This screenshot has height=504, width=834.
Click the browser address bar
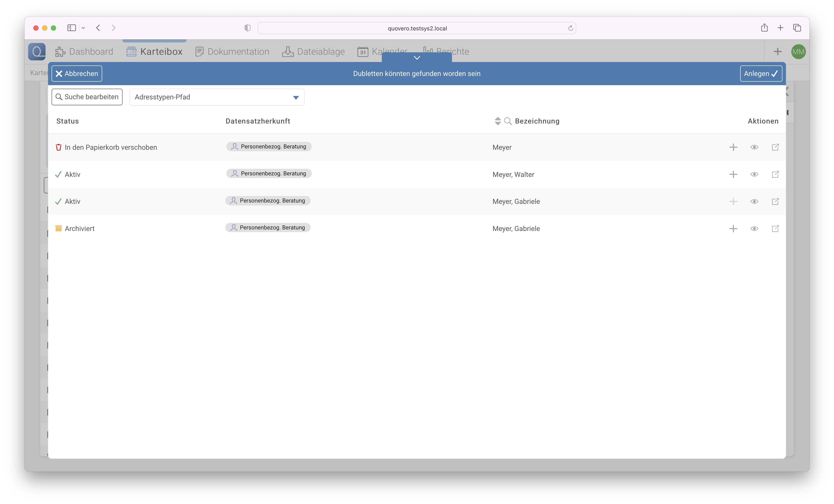[417, 28]
